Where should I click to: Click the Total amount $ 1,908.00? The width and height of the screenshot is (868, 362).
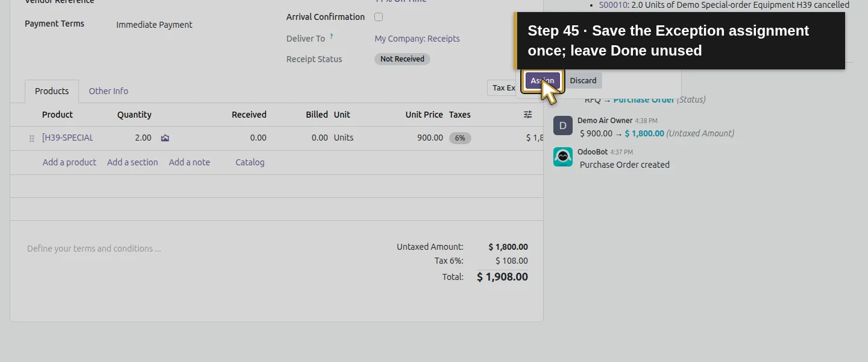tap(502, 277)
